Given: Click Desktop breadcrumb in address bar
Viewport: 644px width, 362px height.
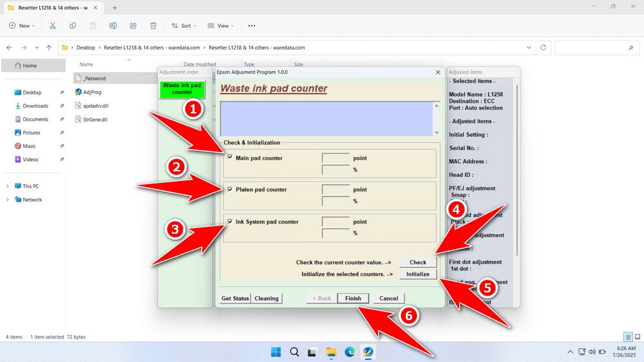Looking at the screenshot, I should [x=86, y=48].
